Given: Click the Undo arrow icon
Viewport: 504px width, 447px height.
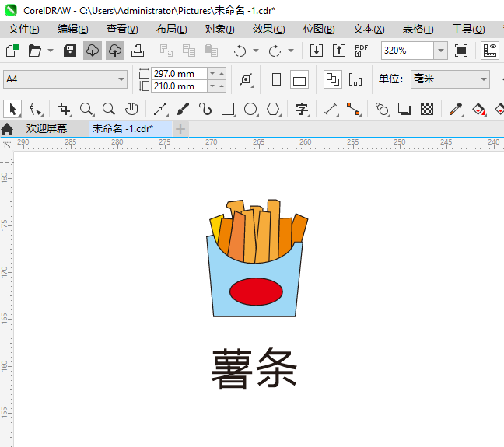Looking at the screenshot, I should tap(240, 51).
